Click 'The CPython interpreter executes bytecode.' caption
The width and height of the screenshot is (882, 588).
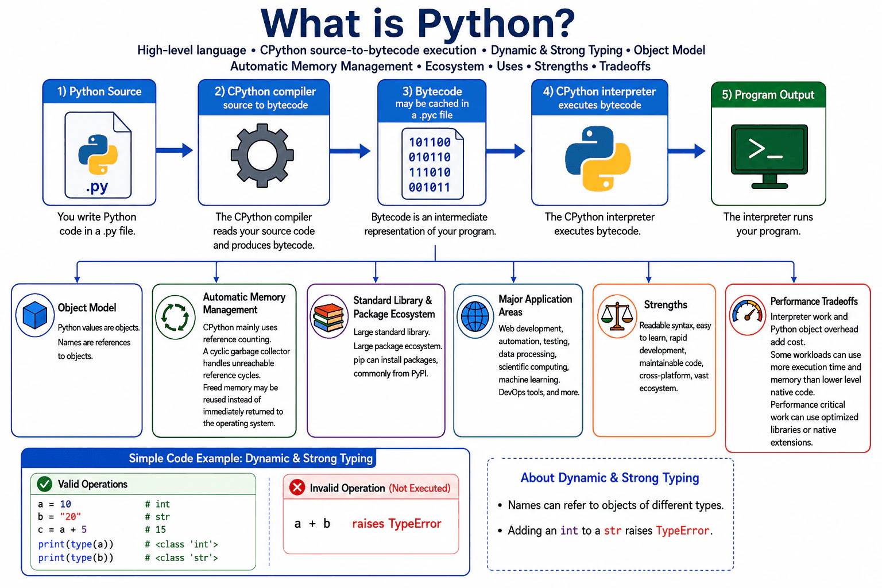pyautogui.click(x=599, y=224)
